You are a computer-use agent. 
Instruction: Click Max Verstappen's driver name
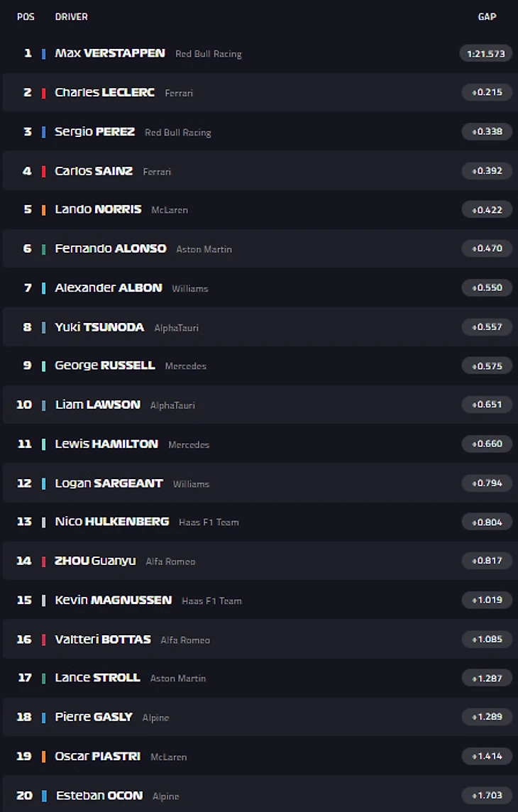[x=110, y=53]
